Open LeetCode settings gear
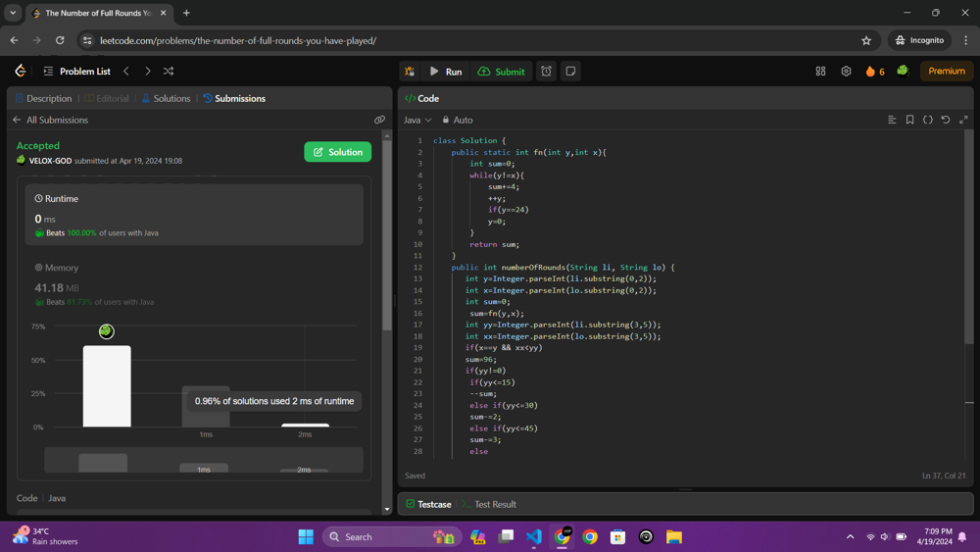This screenshot has width=980, height=552. pyautogui.click(x=846, y=72)
